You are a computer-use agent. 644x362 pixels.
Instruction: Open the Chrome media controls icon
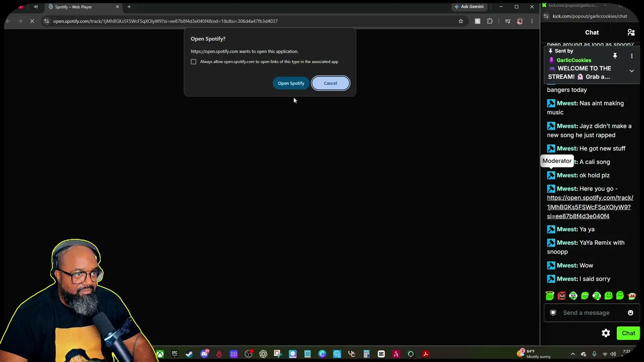point(508,21)
